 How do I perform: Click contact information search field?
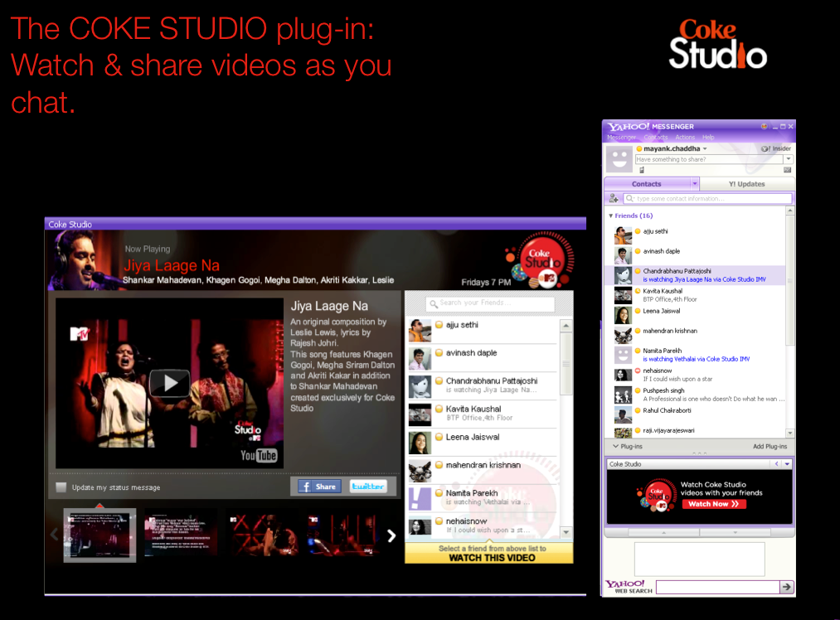tap(707, 199)
